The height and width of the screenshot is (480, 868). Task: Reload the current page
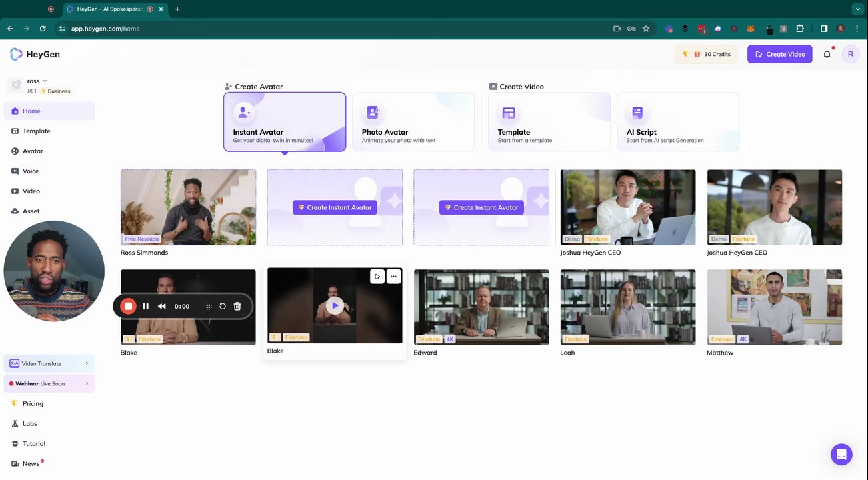43,29
